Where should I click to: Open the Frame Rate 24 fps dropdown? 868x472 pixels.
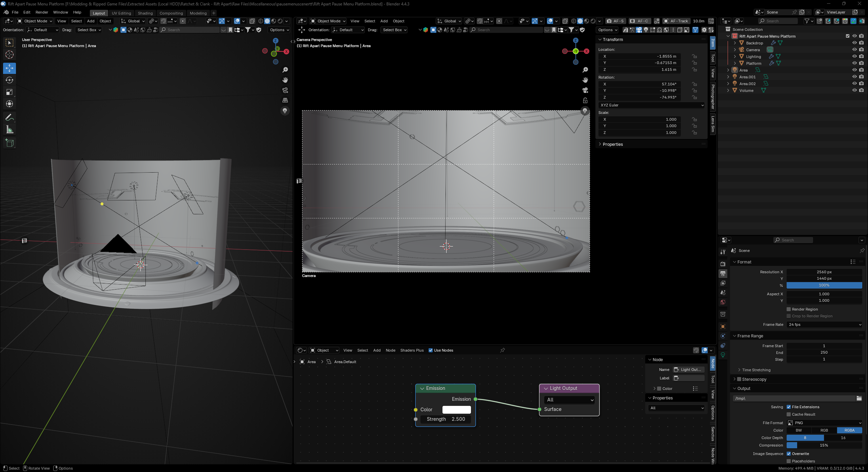coord(824,324)
